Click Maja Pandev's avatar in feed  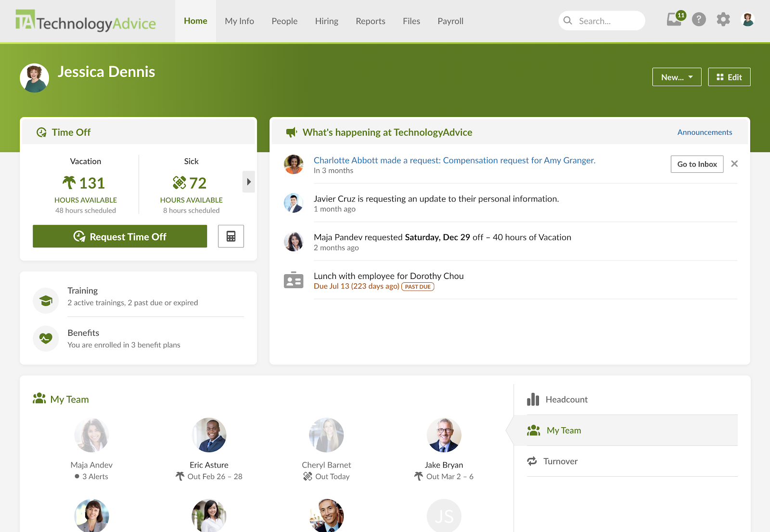point(294,241)
